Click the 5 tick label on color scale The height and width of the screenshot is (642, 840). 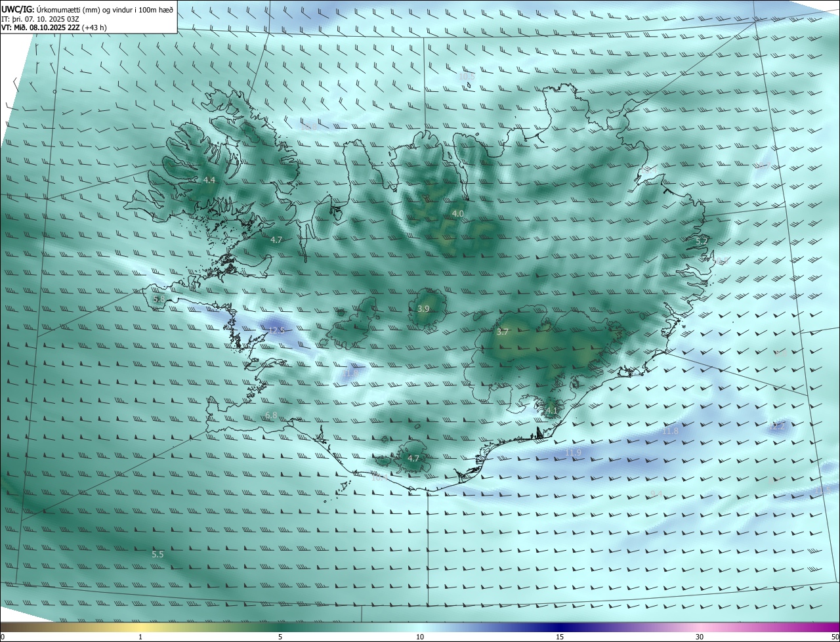tap(280, 637)
